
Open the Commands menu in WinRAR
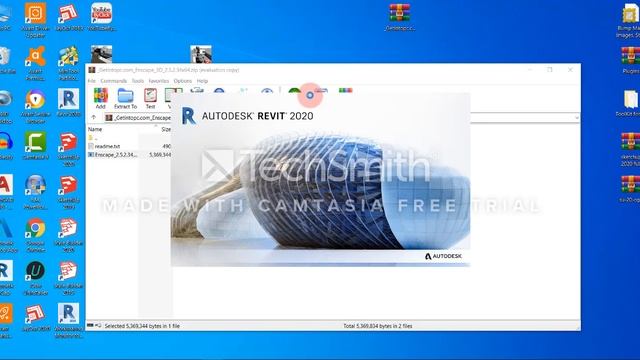coord(113,81)
